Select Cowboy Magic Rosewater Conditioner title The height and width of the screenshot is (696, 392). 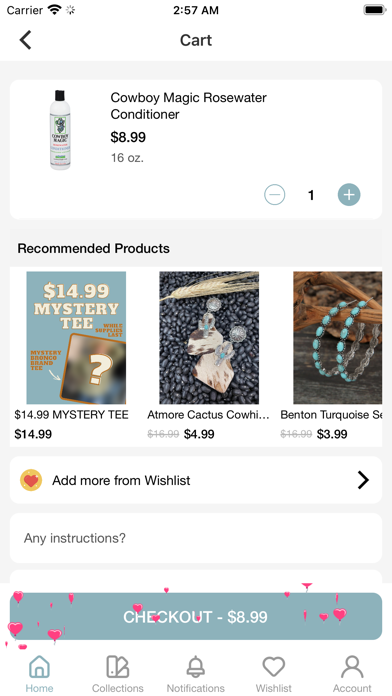point(189,106)
